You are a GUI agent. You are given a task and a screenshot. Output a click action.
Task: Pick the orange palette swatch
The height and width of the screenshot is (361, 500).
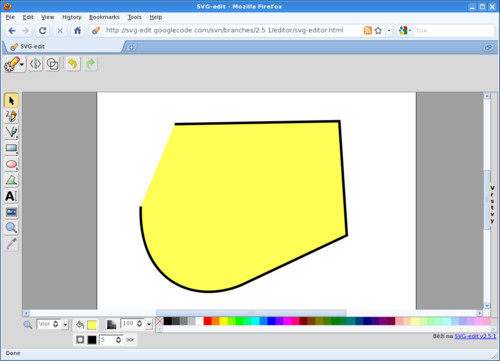[x=215, y=321]
